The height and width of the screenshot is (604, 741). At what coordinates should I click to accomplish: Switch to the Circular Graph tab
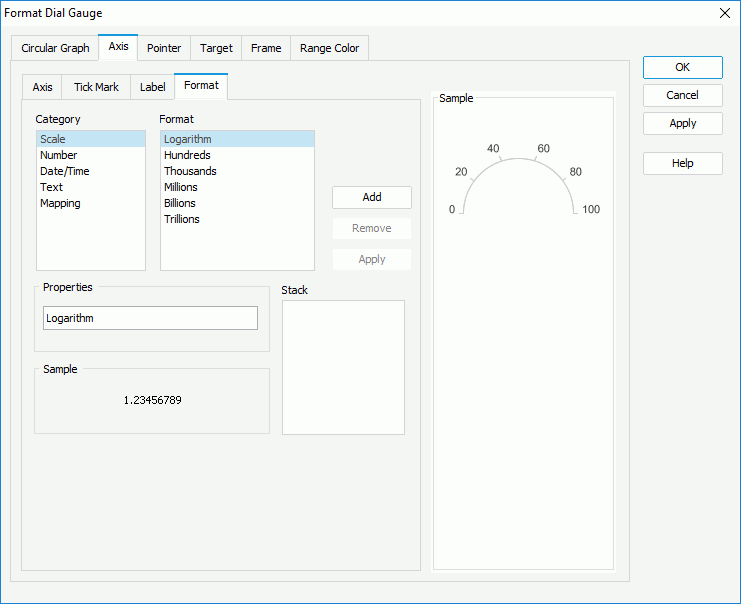pyautogui.click(x=55, y=48)
